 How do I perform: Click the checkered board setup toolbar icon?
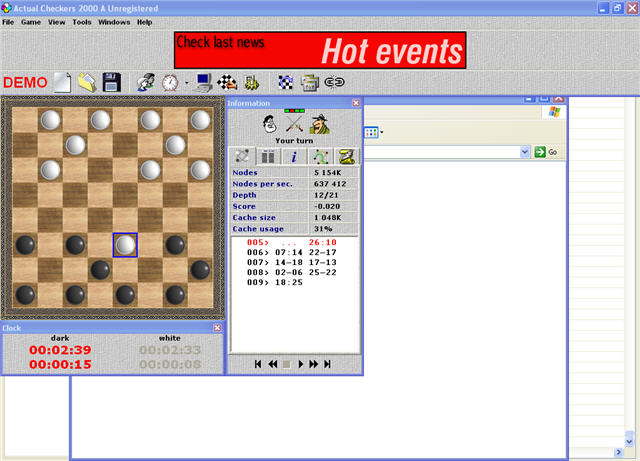227,82
